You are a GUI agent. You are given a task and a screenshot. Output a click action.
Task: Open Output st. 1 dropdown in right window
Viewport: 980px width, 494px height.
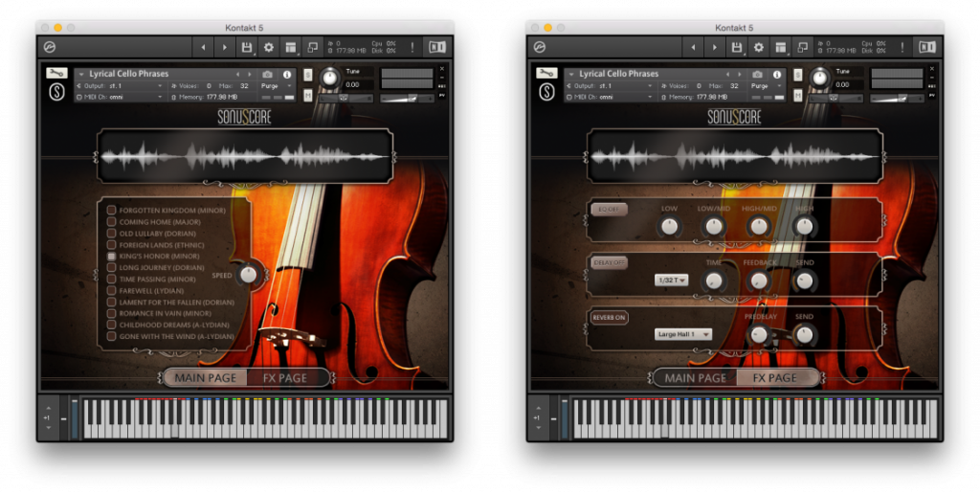tap(609, 85)
